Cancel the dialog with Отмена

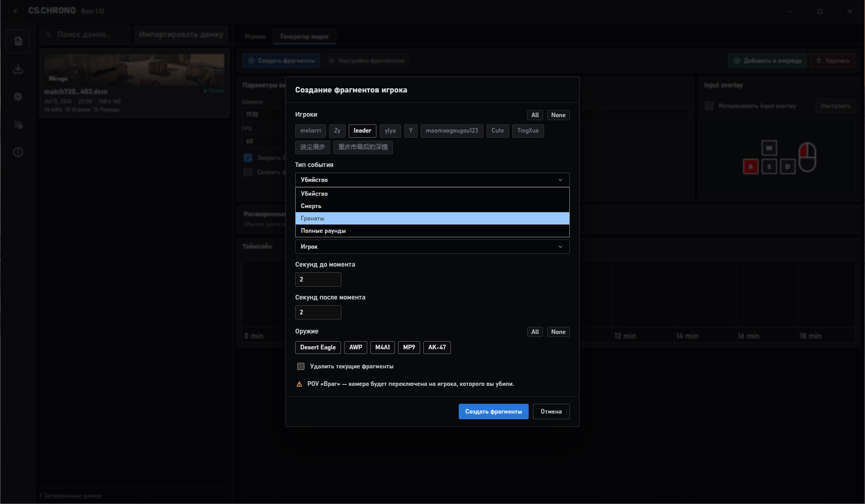coord(551,412)
